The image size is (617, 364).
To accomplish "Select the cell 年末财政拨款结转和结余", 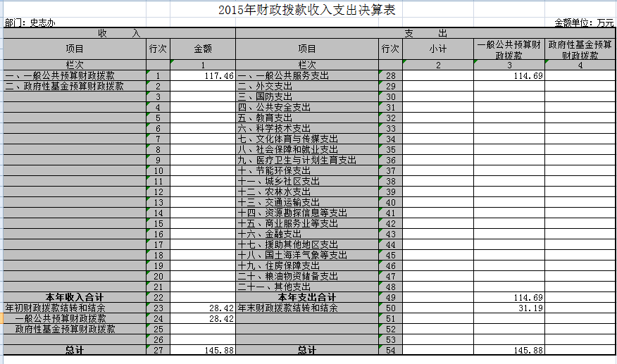I will point(307,308).
